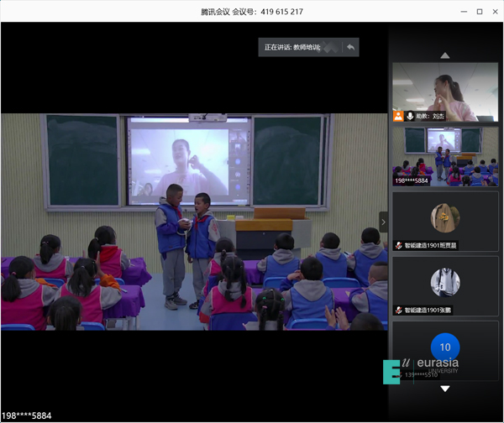Click muted mic icon for 智能建造1901班贾晨
Viewport: 504px width, 423px height.
pos(399,245)
